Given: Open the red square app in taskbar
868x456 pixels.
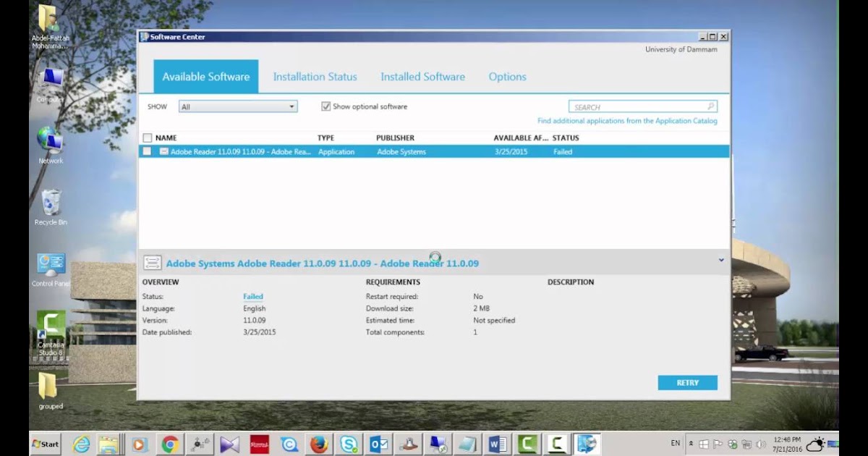Looking at the screenshot, I should tap(259, 444).
